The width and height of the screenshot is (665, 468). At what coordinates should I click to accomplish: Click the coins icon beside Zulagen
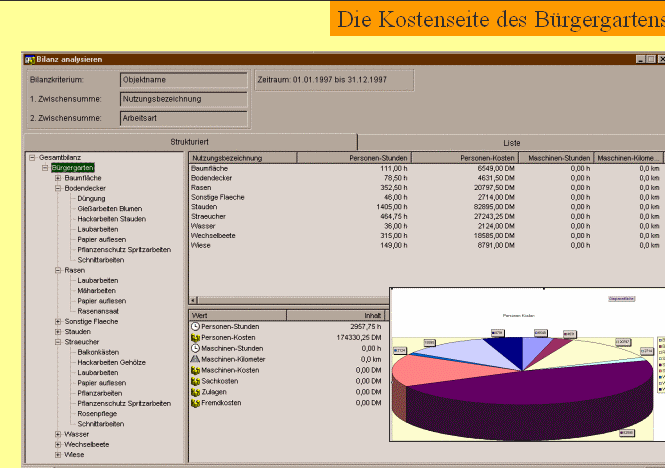[195, 392]
